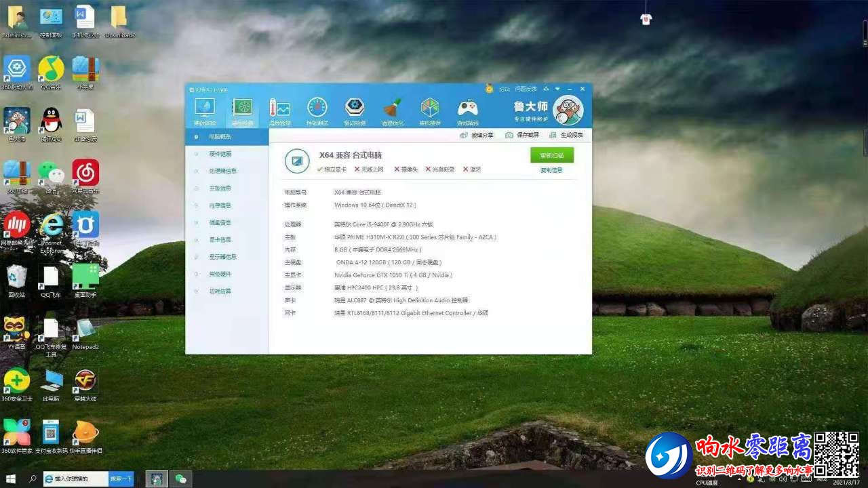Click RTL8168 Gigabit Ethernet Controller value
868x488 pixels.
click(x=411, y=313)
